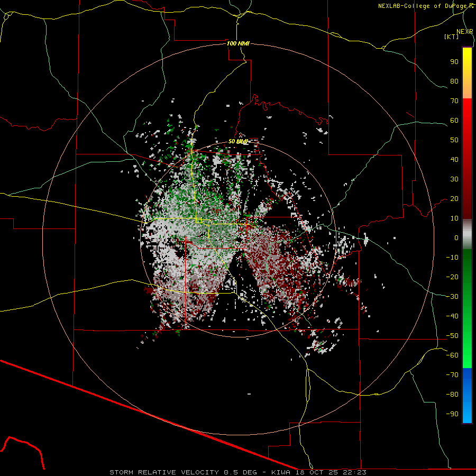The width and height of the screenshot is (476, 476).
Task: Click the -80 value on the velocity scale
Action: coord(452,395)
